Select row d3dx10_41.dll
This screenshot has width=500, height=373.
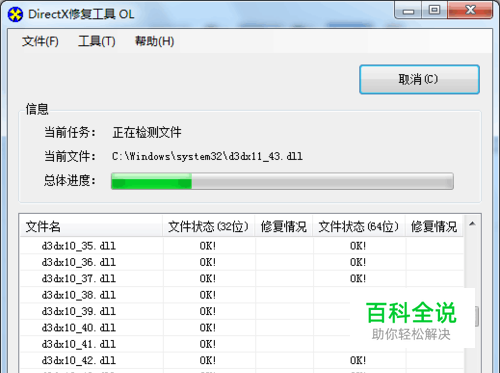pos(242,344)
